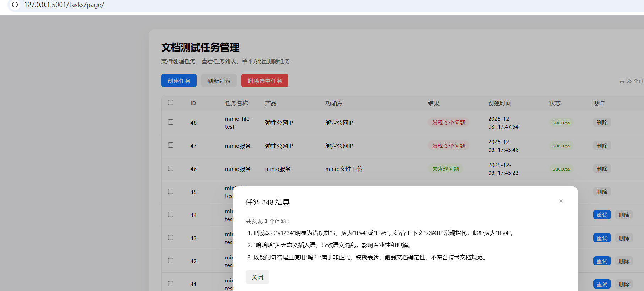Click the 创建任务 button
This screenshot has width=644, height=291.
click(x=179, y=81)
